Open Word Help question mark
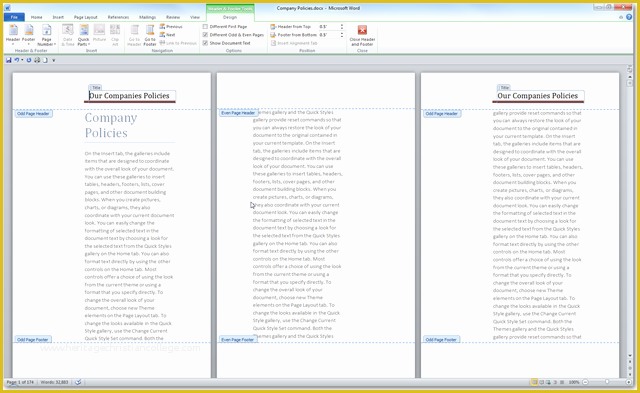Image resolution: width=640 pixels, height=393 pixels. pyautogui.click(x=629, y=17)
